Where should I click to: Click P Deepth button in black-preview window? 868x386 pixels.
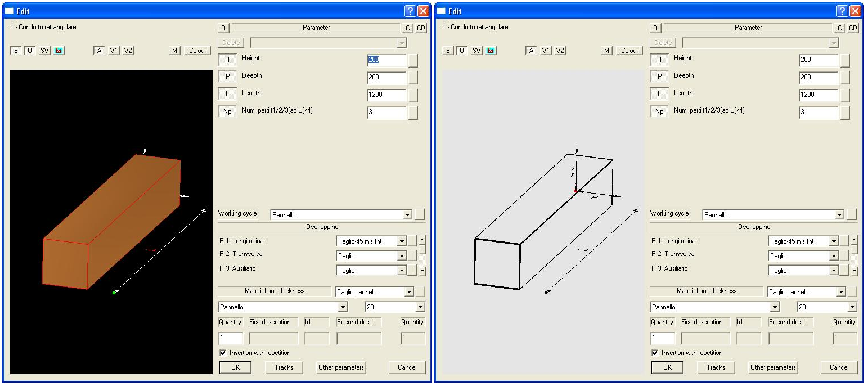pyautogui.click(x=227, y=77)
